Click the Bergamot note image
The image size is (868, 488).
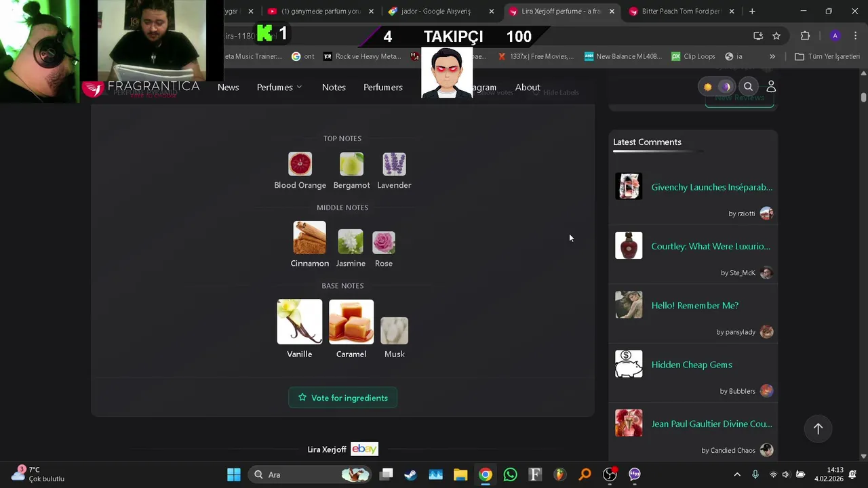click(351, 164)
